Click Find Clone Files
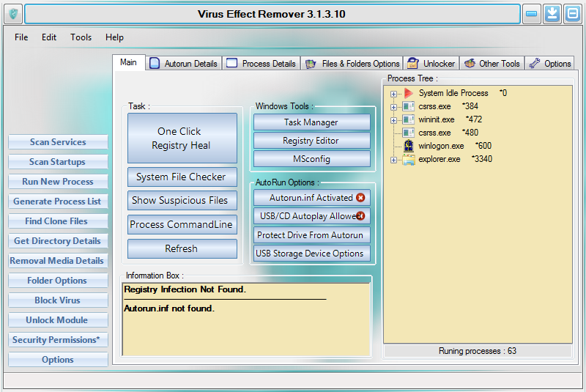586x392 pixels. tap(58, 221)
